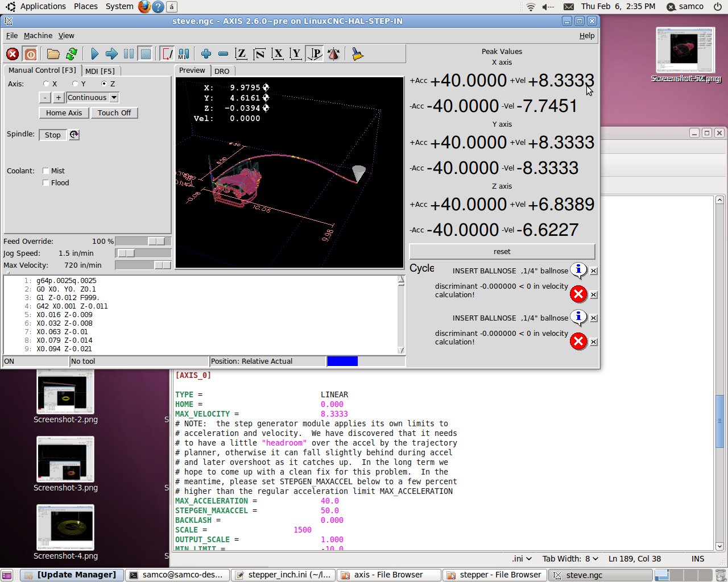The image size is (728, 582).
Task: Toggle skip lines with slash icon
Action: coord(168,54)
